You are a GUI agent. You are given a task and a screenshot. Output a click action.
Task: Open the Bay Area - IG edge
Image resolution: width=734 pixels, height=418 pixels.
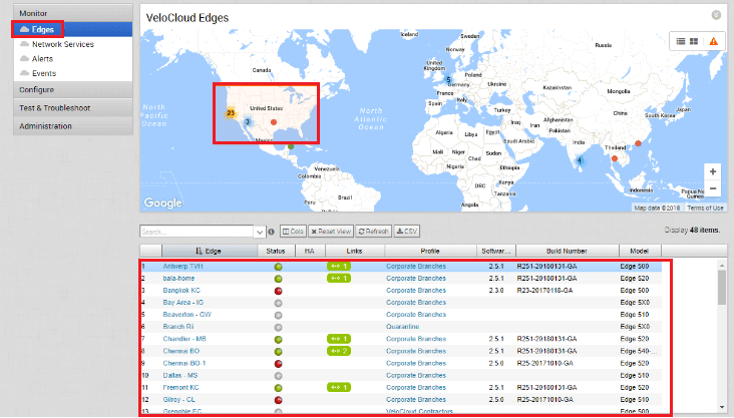pyautogui.click(x=183, y=303)
